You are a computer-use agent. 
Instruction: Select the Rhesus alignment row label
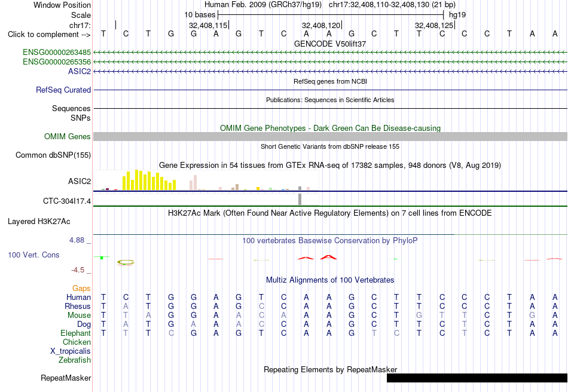[x=78, y=306]
